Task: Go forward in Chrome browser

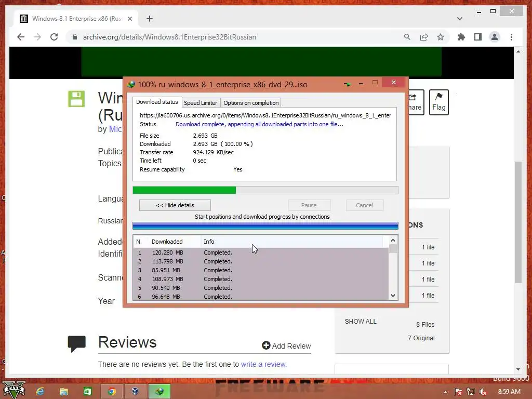Action: tap(37, 37)
